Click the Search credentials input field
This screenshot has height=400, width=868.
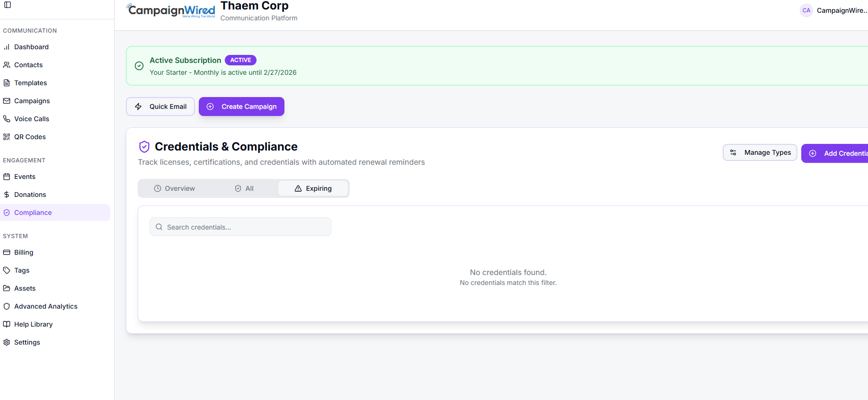point(240,227)
